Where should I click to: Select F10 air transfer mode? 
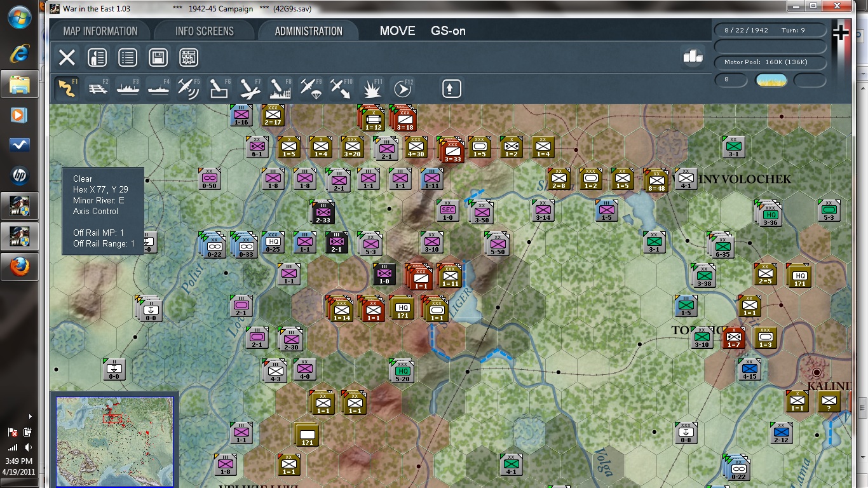pos(341,88)
